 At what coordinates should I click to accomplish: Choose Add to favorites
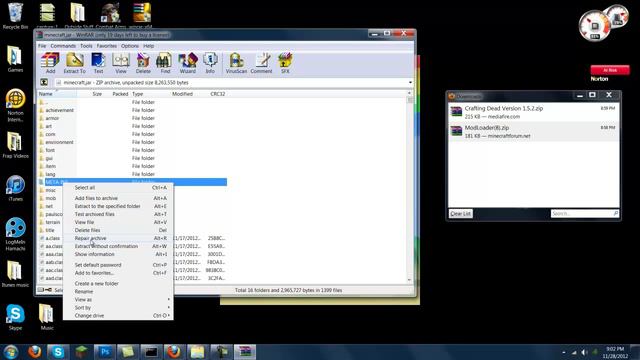click(118, 273)
